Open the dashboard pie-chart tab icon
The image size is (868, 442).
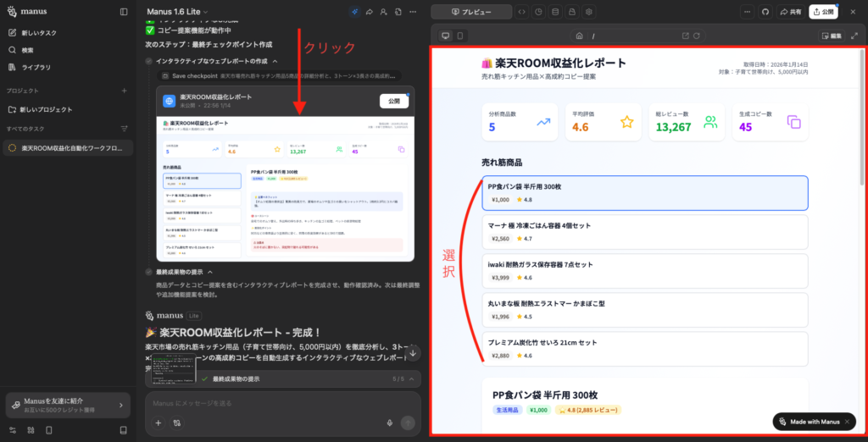point(538,12)
